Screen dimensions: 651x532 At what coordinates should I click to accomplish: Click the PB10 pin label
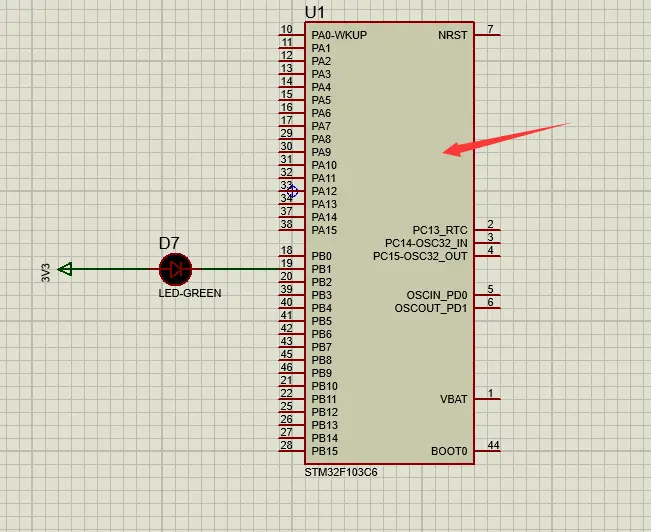[324, 386]
